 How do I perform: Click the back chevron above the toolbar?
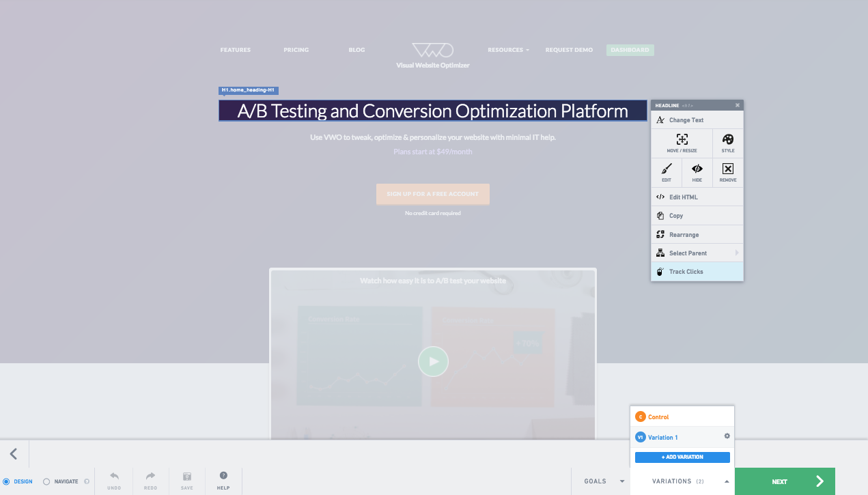tap(14, 454)
